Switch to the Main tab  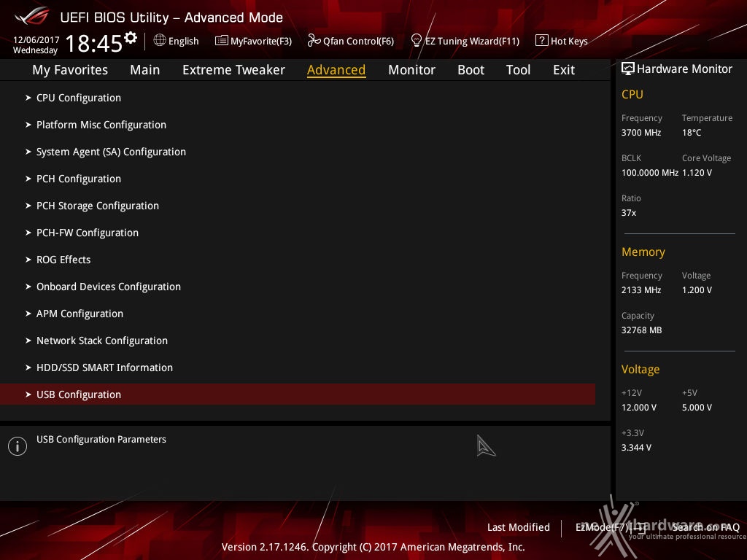145,70
